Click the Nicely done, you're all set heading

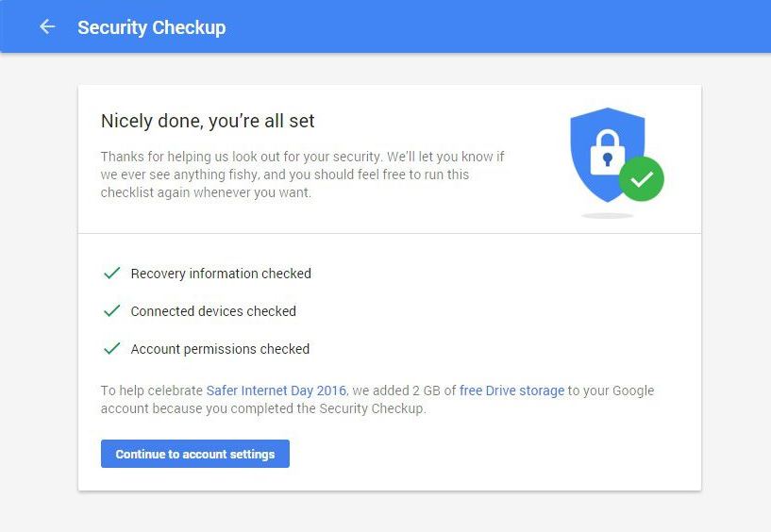[x=208, y=121]
